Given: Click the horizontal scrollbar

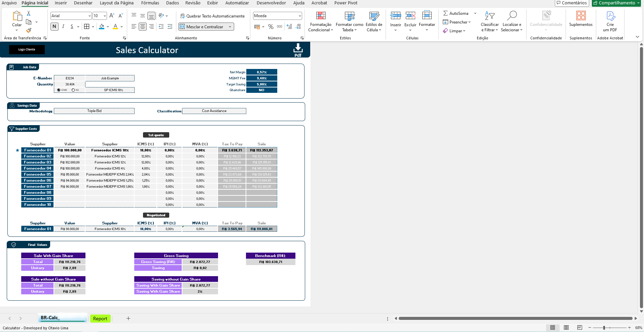Looking at the screenshot, I should 515,318.
